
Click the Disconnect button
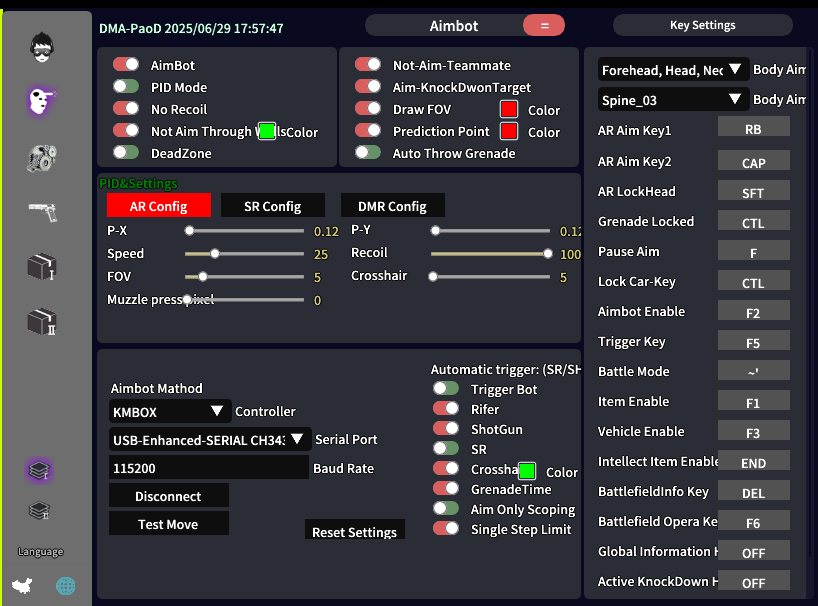tap(169, 495)
